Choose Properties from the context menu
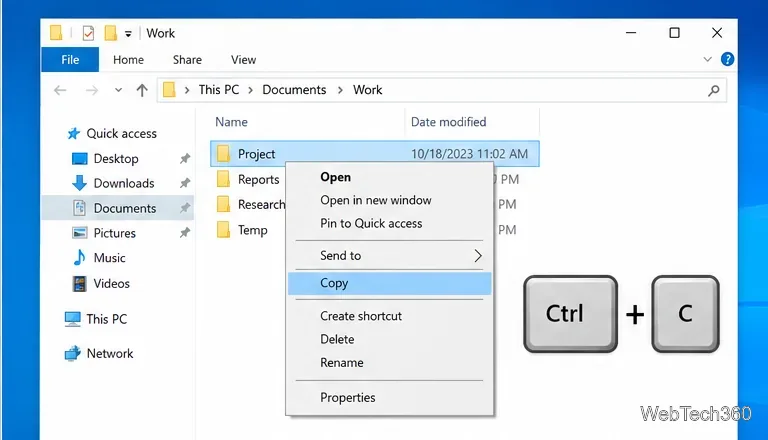768x440 pixels. (x=348, y=398)
